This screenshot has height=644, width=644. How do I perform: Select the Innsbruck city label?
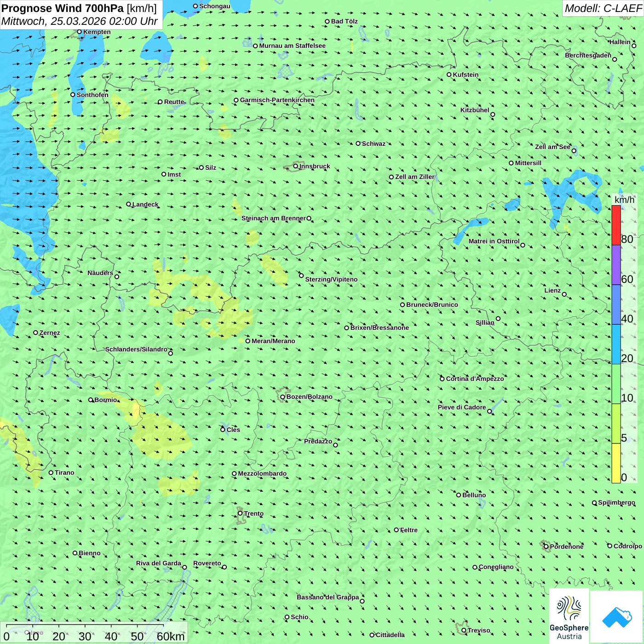315,166
